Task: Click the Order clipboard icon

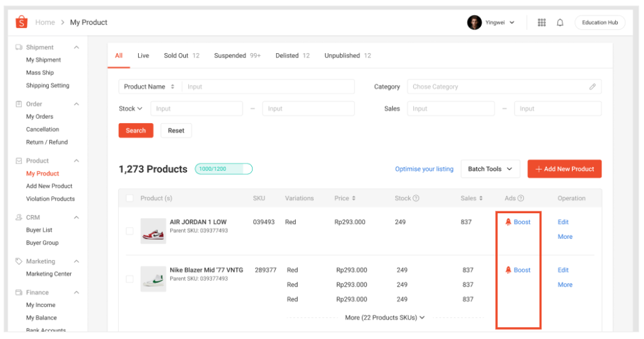Action: (19, 104)
